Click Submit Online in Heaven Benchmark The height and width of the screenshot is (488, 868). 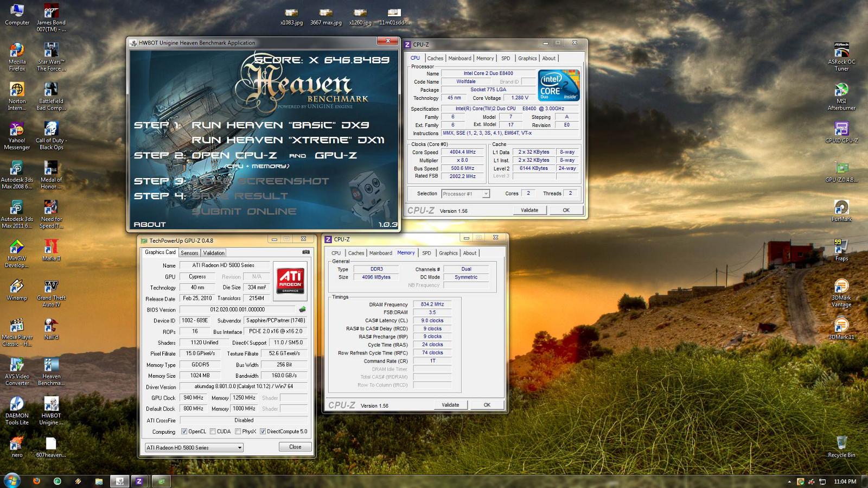pos(244,211)
